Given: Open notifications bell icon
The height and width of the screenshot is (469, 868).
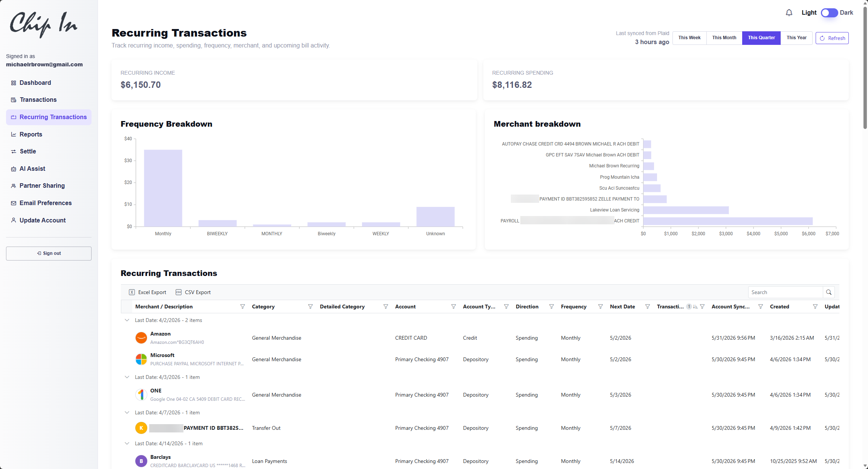Looking at the screenshot, I should (x=789, y=13).
